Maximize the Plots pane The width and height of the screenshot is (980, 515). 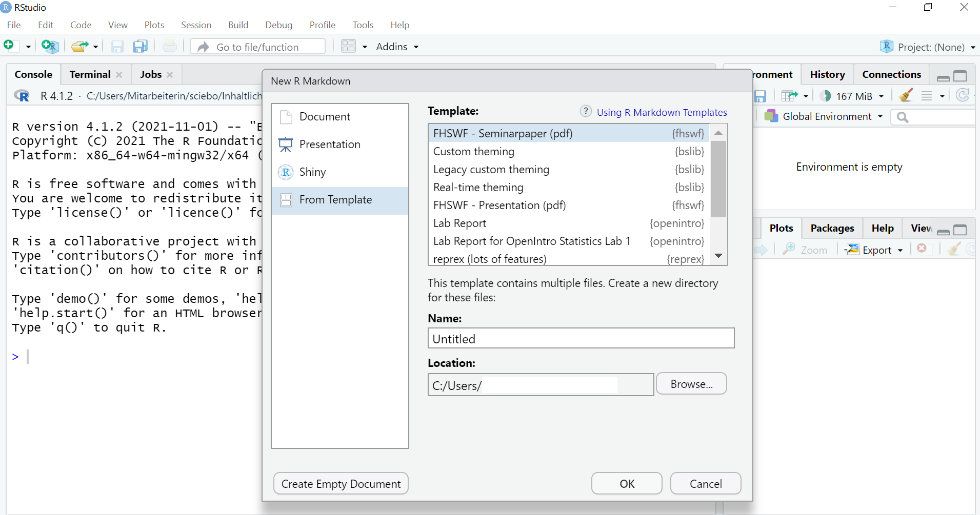(x=960, y=230)
